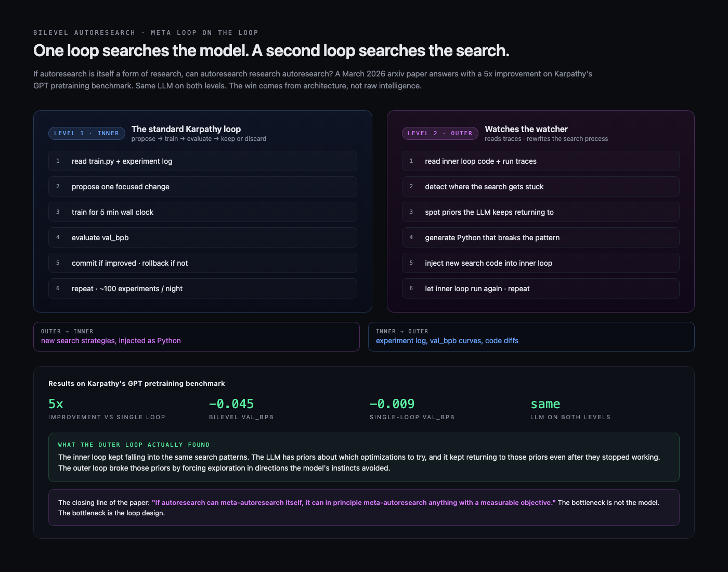Select 'inject new search code into inner loop'
This screenshot has height=572, width=728.
click(541, 263)
